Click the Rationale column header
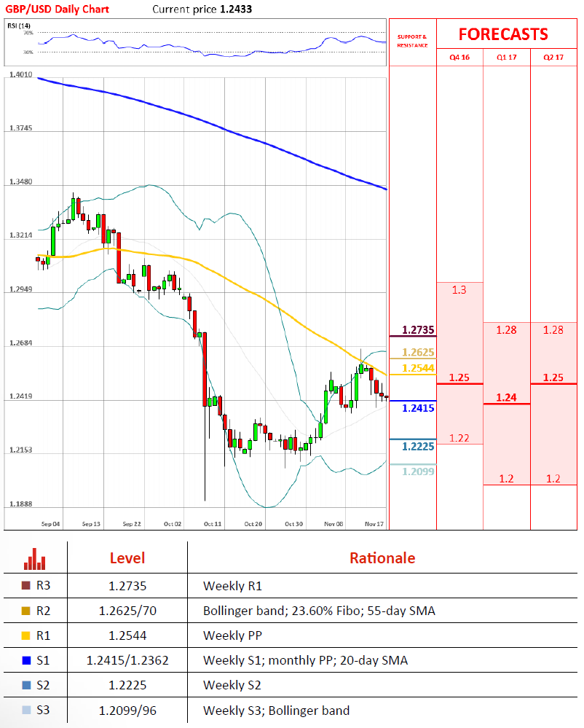 pyautogui.click(x=382, y=557)
